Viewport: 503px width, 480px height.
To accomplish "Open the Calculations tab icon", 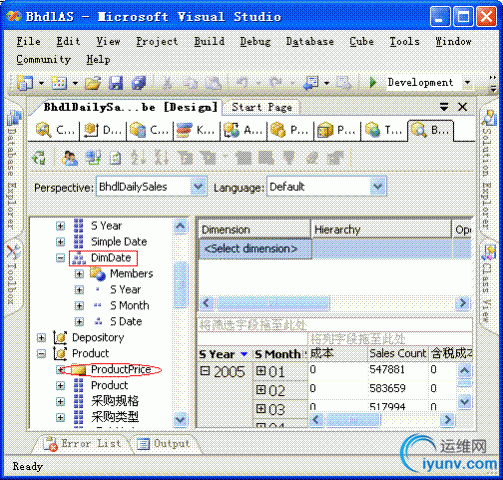I will (138, 130).
